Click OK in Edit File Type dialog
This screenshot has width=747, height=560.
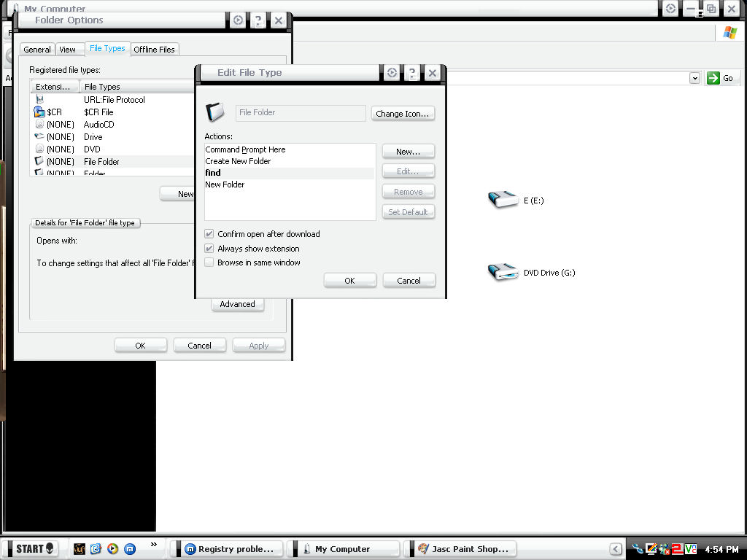tap(350, 281)
